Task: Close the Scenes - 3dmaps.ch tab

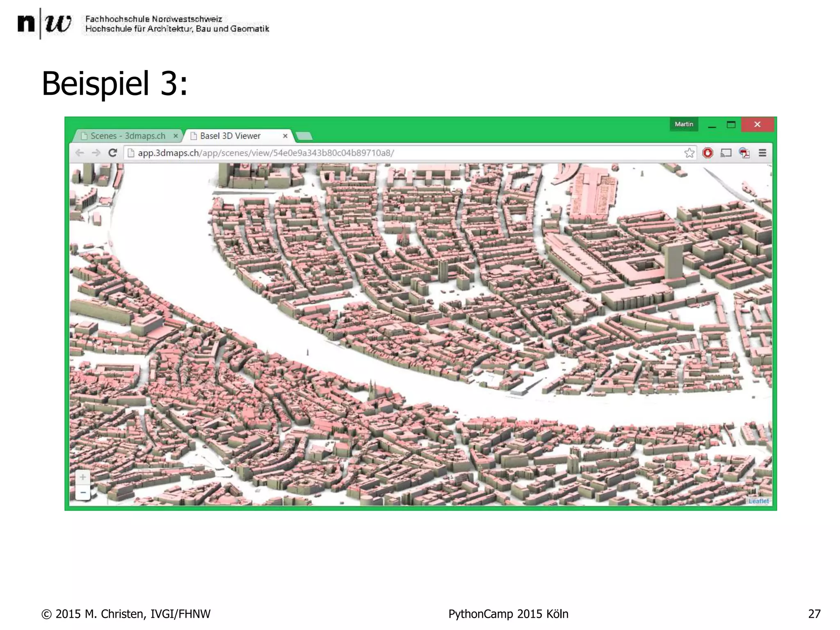Action: point(176,136)
